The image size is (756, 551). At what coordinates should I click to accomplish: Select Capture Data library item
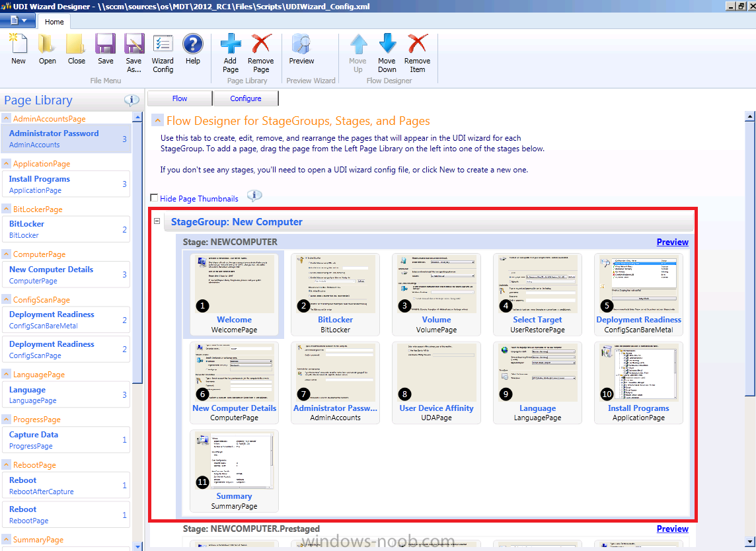pyautogui.click(x=66, y=439)
